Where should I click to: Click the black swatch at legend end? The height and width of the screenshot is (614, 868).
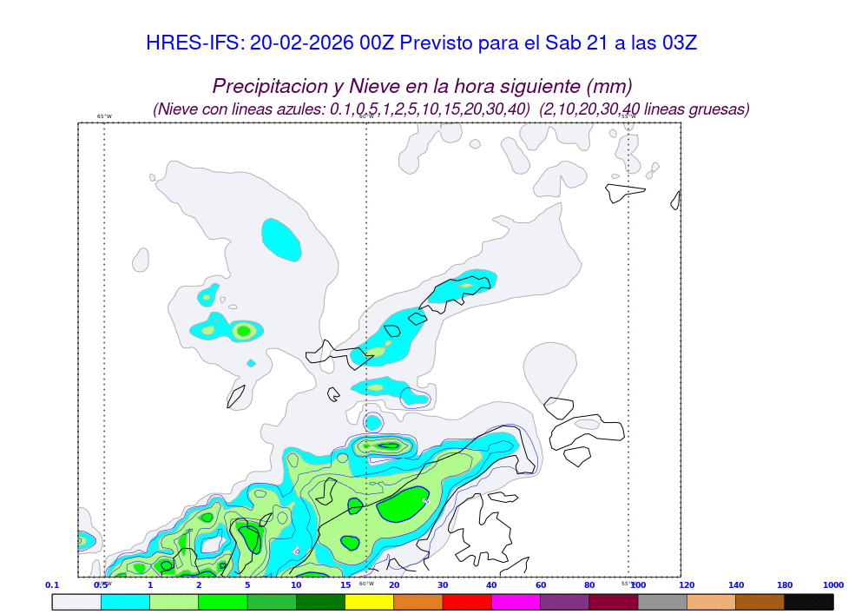pos(809,601)
